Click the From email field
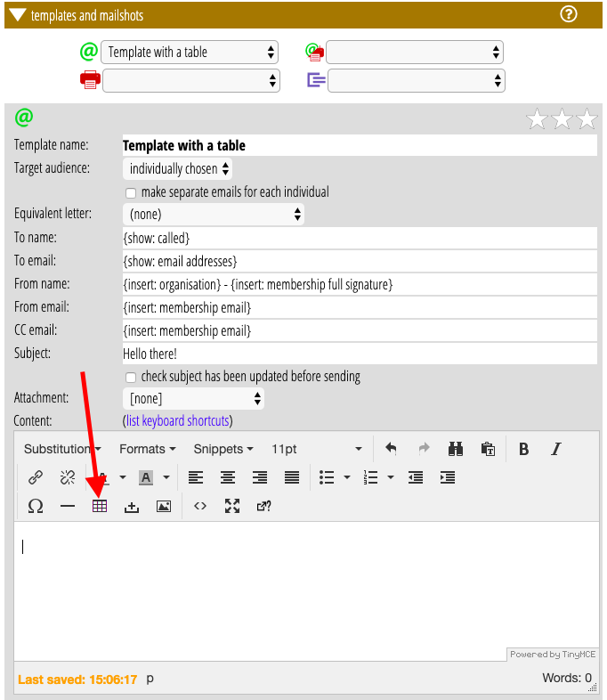Image resolution: width=607 pixels, height=700 pixels. pos(360,307)
